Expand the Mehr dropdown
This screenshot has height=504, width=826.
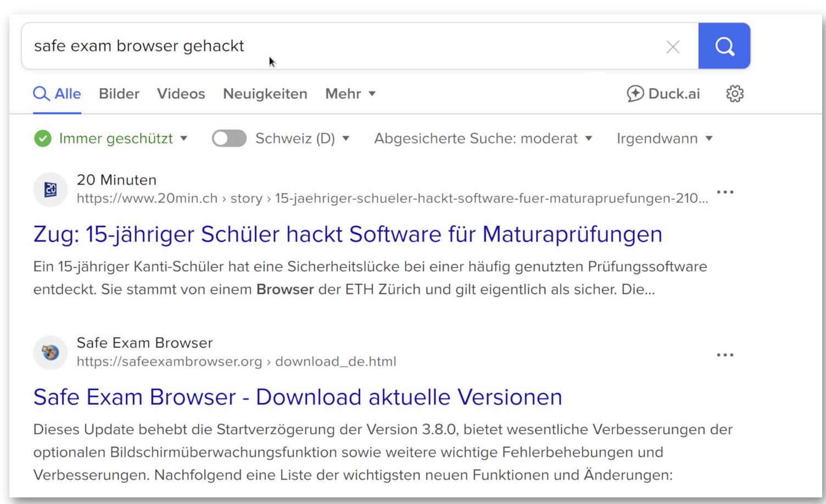(350, 94)
